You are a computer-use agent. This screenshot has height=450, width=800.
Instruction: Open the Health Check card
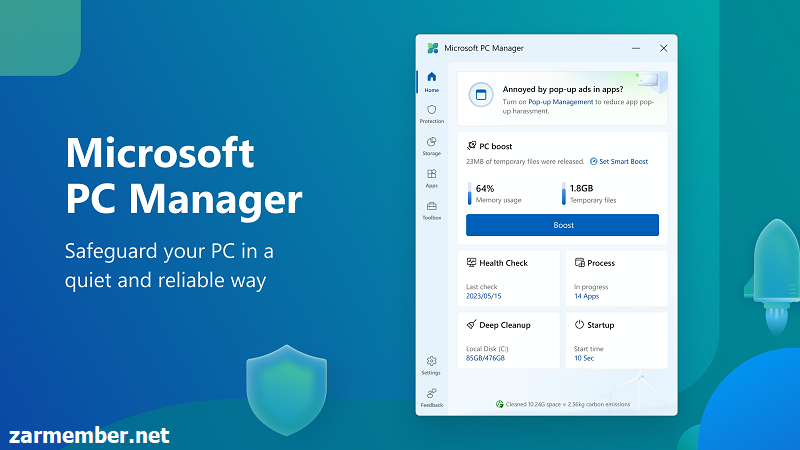[509, 278]
